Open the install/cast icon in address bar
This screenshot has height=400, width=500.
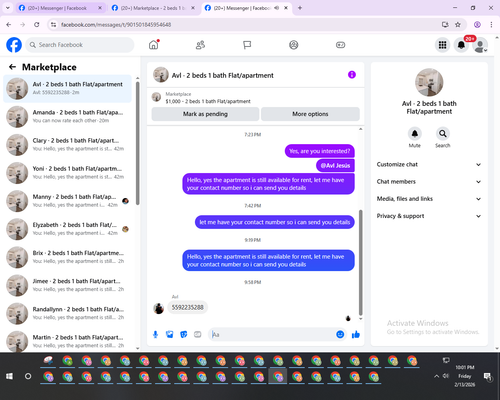445,25
